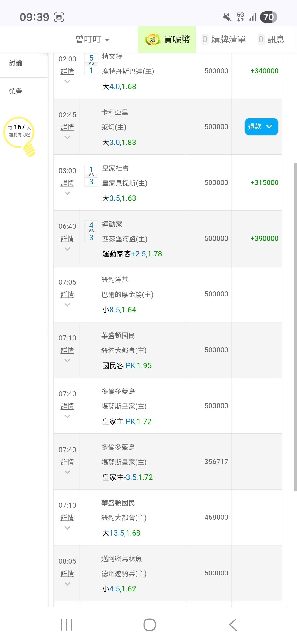297x644 pixels.
Task: Open the 曾叮叮 user dropdown
Action: (93, 40)
